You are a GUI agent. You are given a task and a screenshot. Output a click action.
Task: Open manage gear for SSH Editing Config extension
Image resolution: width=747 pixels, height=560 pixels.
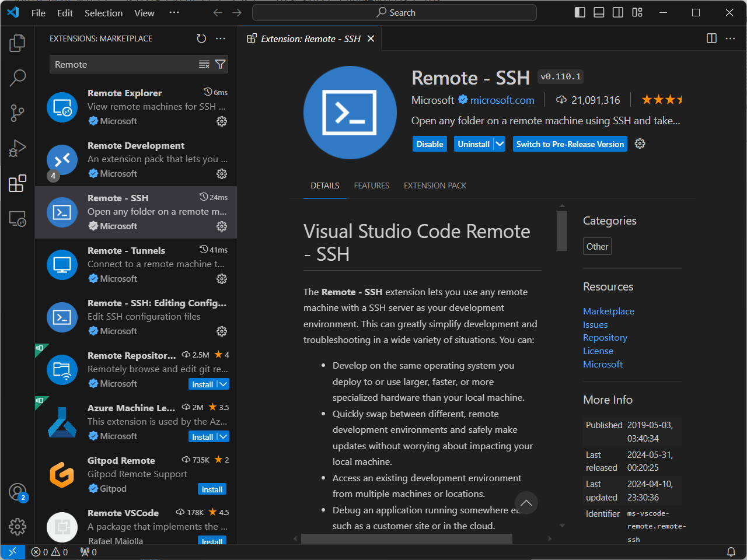[x=222, y=331]
